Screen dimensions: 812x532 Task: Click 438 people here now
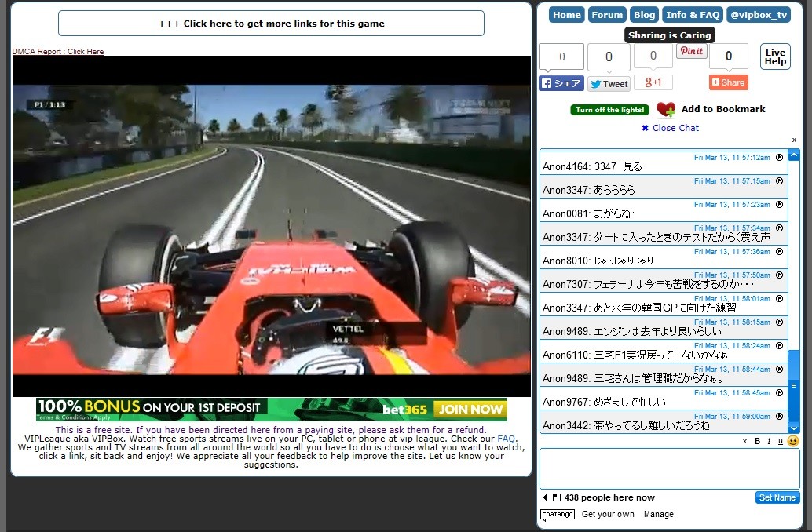point(609,497)
